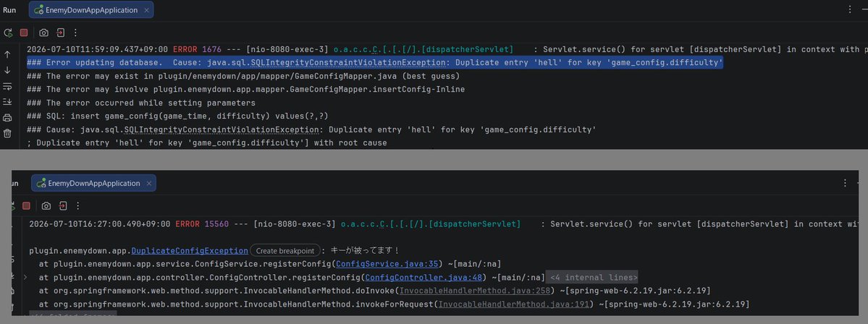868x324 pixels.
Task: Stop the application in the upper Run panel
Action: pyautogui.click(x=24, y=33)
